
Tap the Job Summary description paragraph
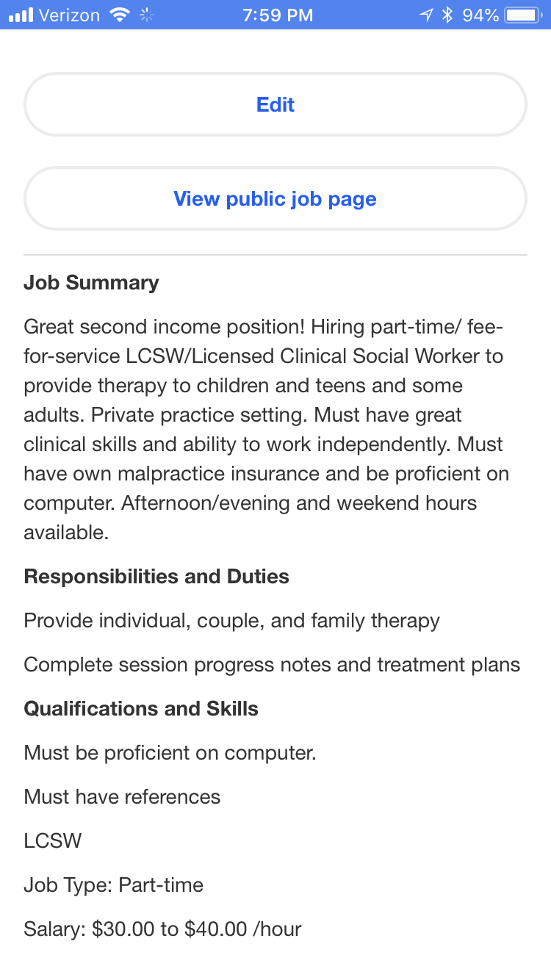click(266, 429)
